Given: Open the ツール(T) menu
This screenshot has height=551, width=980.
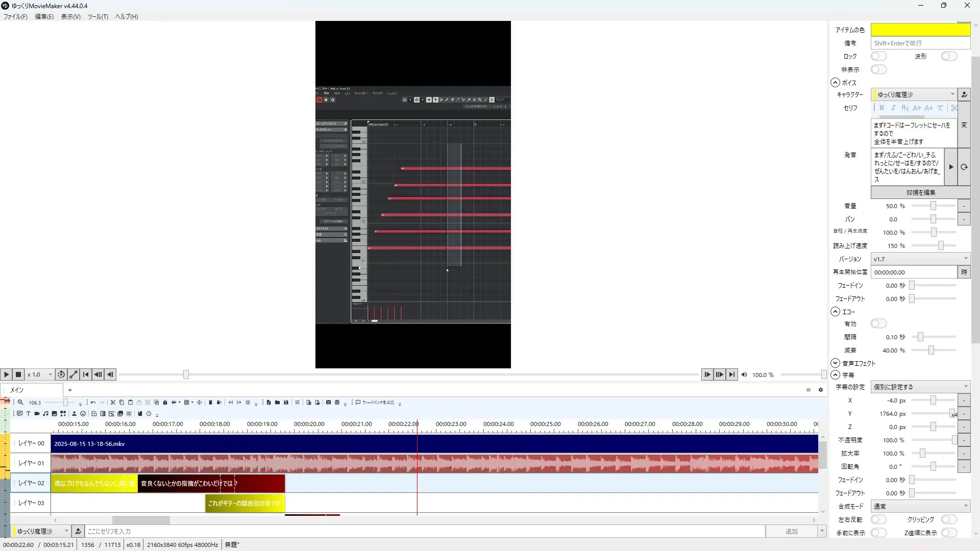Looking at the screenshot, I should 97,16.
